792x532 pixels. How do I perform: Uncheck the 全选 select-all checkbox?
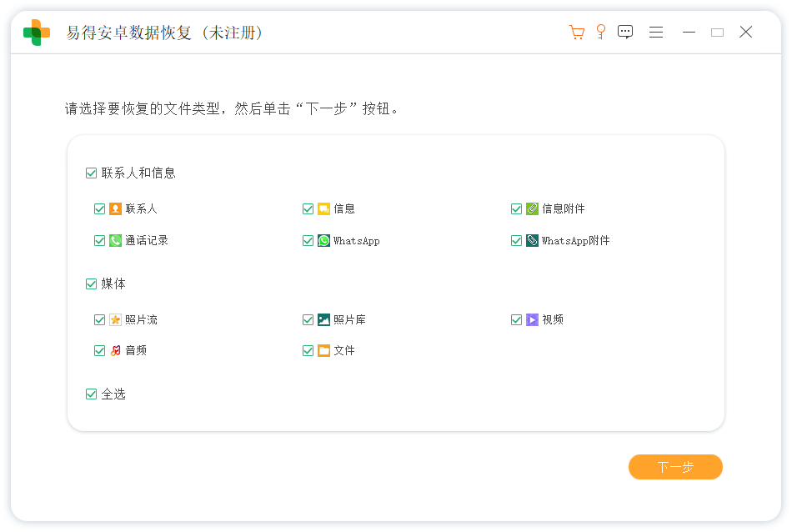pos(91,394)
